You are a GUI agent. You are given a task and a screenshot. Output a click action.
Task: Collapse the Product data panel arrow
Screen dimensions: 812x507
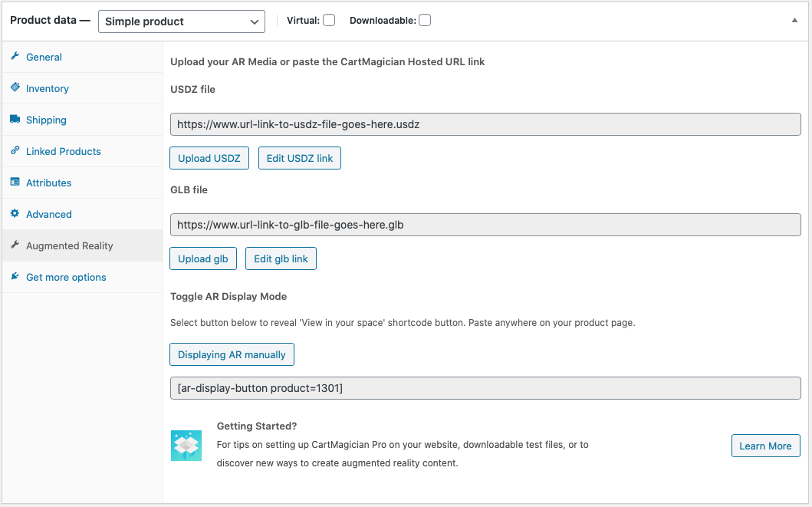[794, 20]
